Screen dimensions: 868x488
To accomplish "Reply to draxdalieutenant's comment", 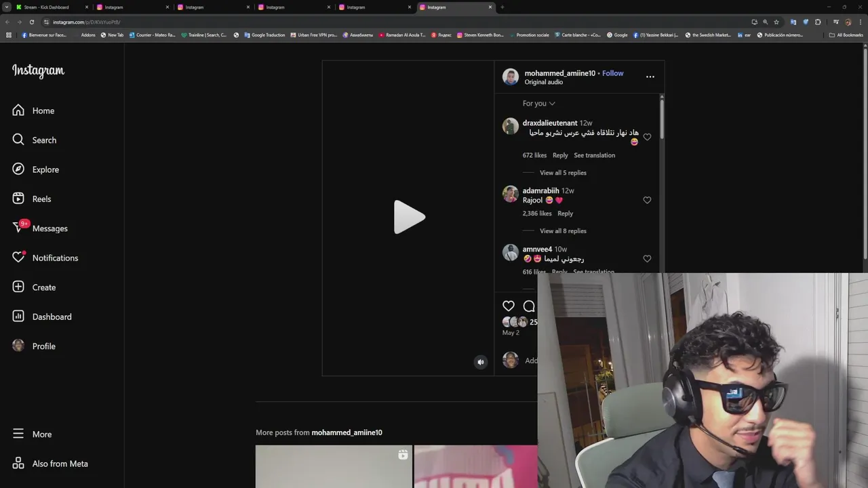I will 560,155.
